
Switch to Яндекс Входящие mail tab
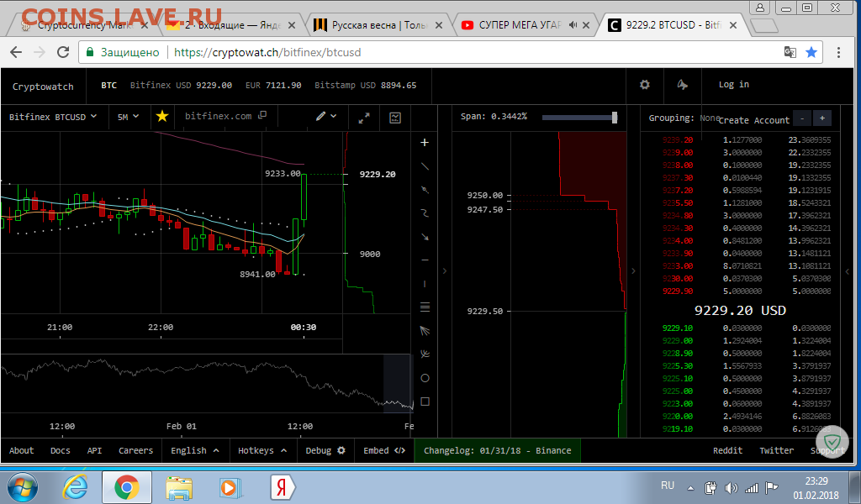[230, 25]
